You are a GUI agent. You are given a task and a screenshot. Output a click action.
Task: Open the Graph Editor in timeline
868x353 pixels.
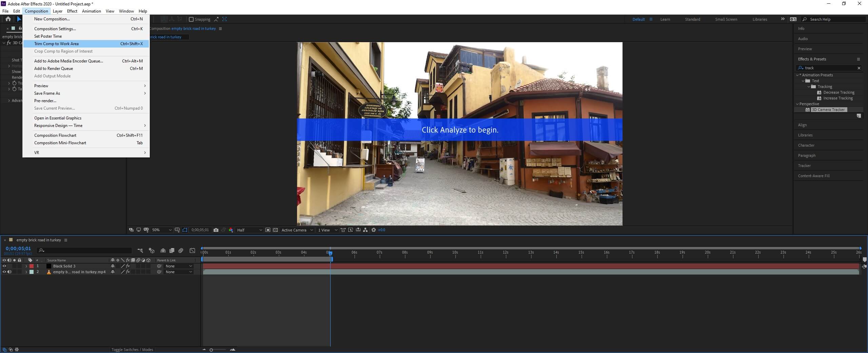[x=192, y=250]
